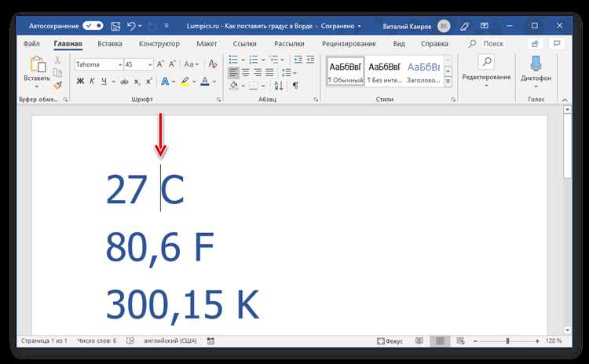Image resolution: width=589 pixels, height=364 pixels.
Task: Switch to the Ссылки tab
Action: (244, 44)
